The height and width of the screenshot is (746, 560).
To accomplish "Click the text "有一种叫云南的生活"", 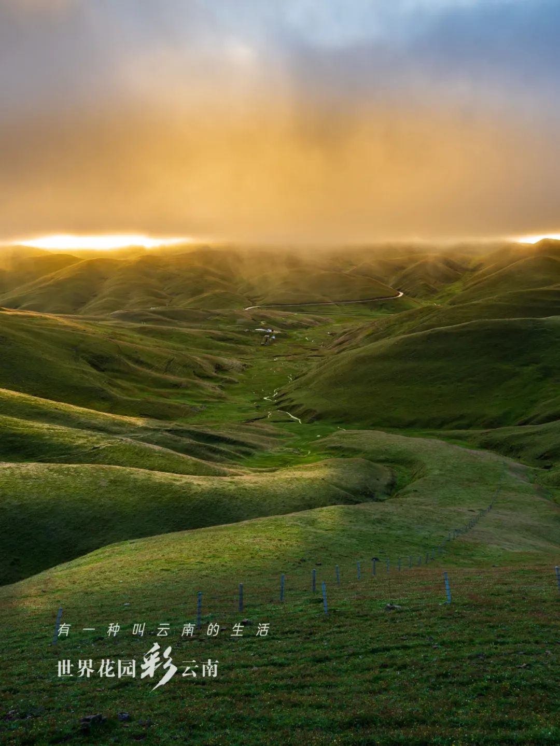I will [163, 630].
